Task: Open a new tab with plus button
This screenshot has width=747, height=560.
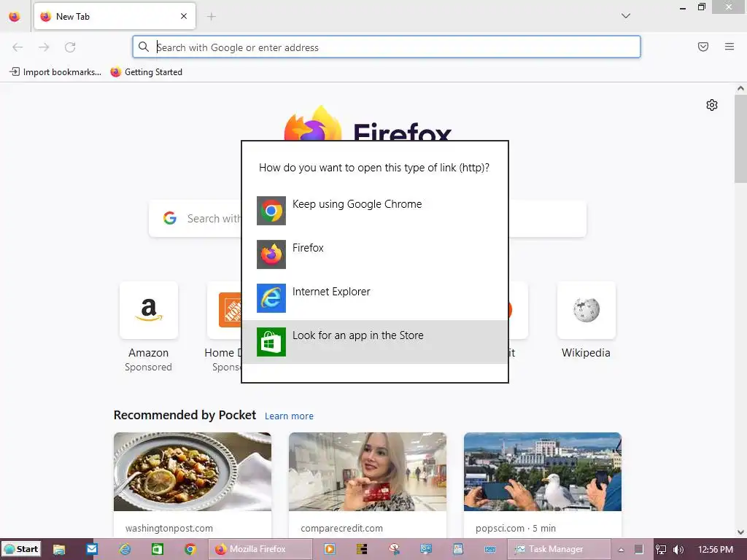Action: 211,17
